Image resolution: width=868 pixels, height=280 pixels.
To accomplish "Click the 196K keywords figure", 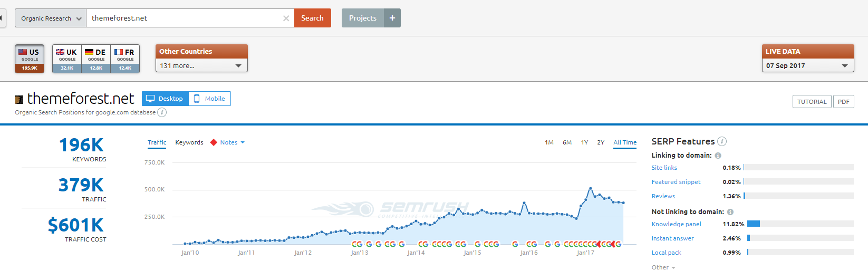I will point(81,145).
